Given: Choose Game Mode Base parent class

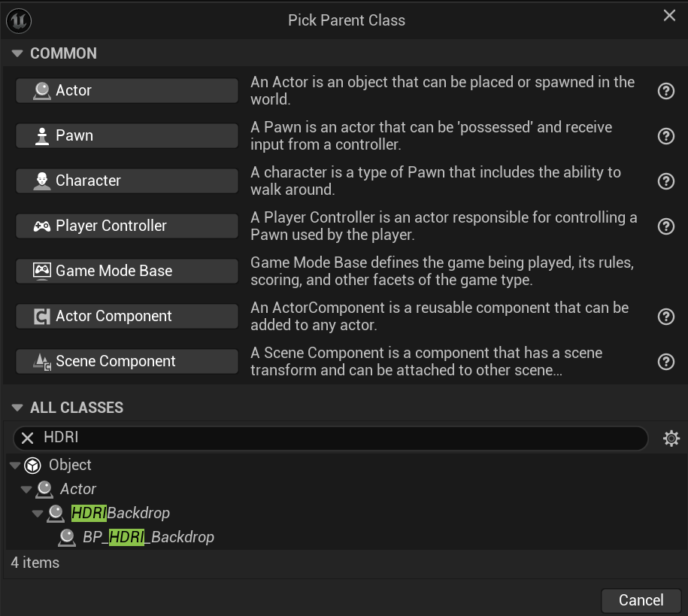Looking at the screenshot, I should [127, 271].
